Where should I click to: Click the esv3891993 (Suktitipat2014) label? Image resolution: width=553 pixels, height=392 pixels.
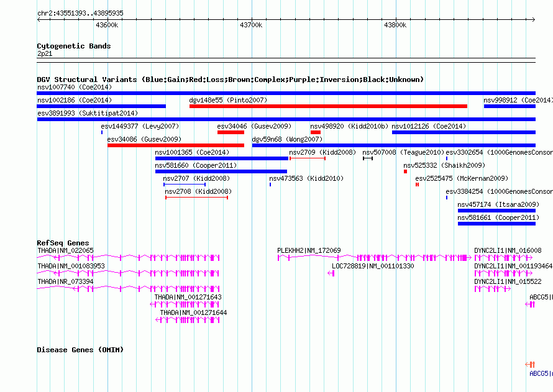(88, 113)
